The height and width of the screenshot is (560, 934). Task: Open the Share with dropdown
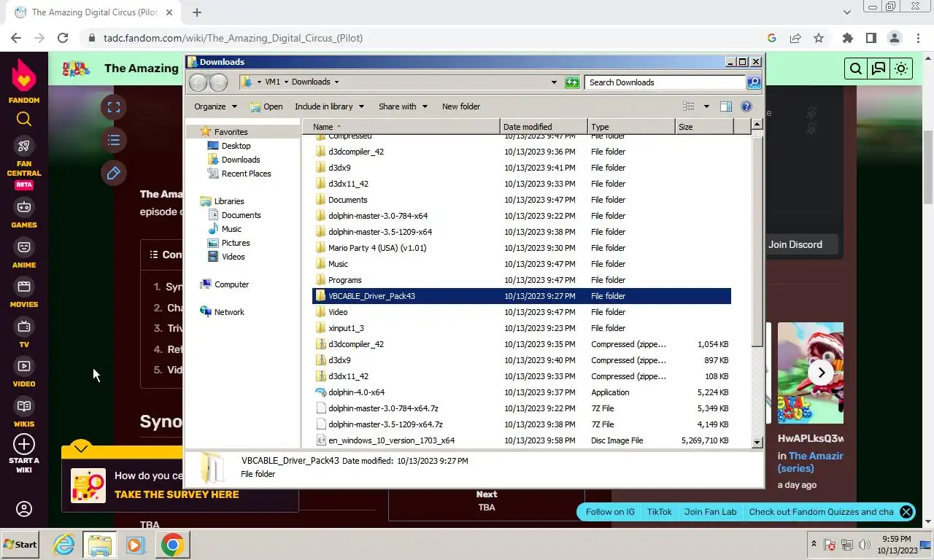[403, 106]
